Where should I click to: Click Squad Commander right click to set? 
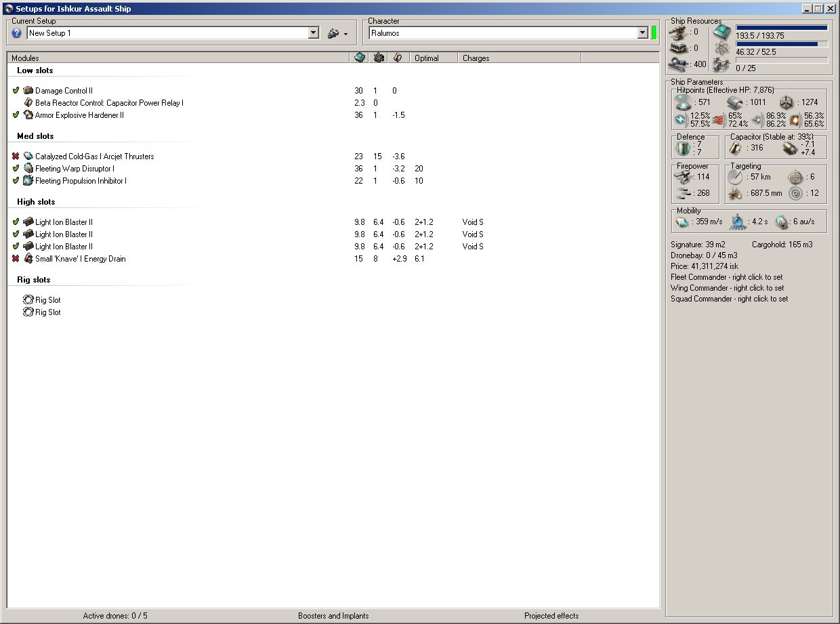730,298
